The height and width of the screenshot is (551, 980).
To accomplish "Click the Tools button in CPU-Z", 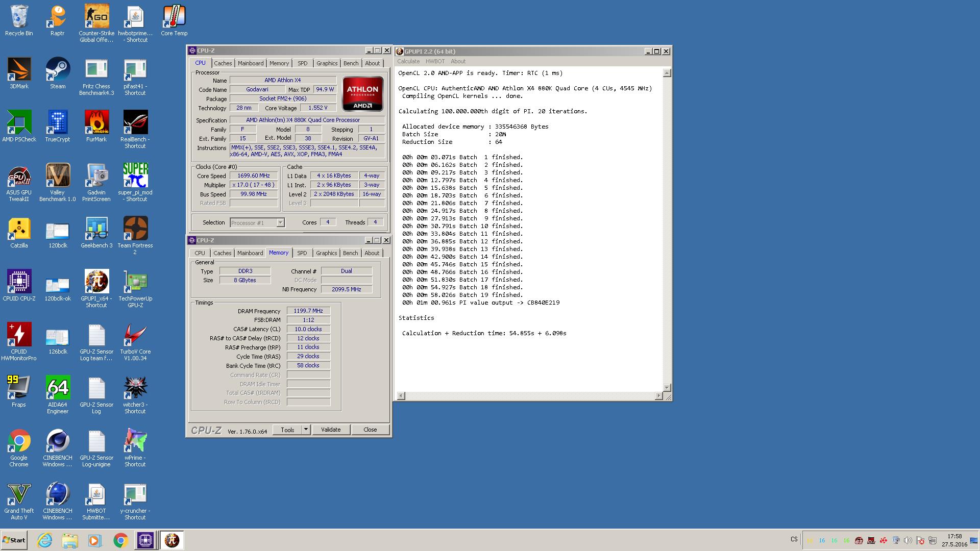I will (287, 430).
